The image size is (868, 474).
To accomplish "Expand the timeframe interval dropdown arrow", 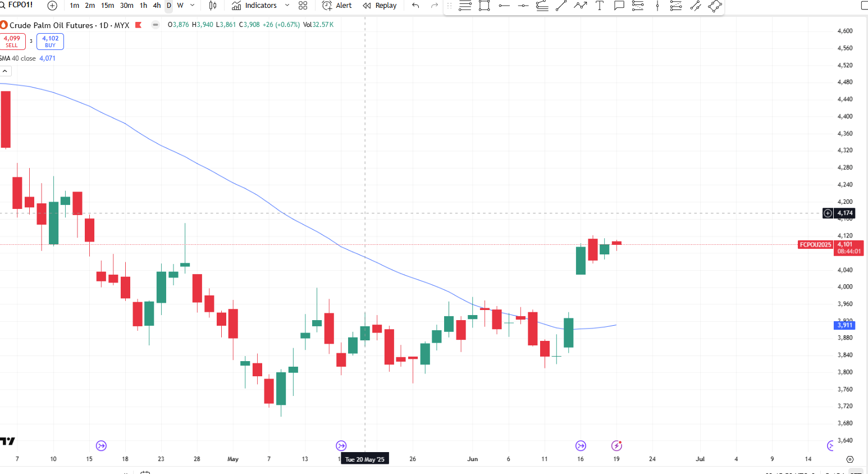I will tap(193, 6).
